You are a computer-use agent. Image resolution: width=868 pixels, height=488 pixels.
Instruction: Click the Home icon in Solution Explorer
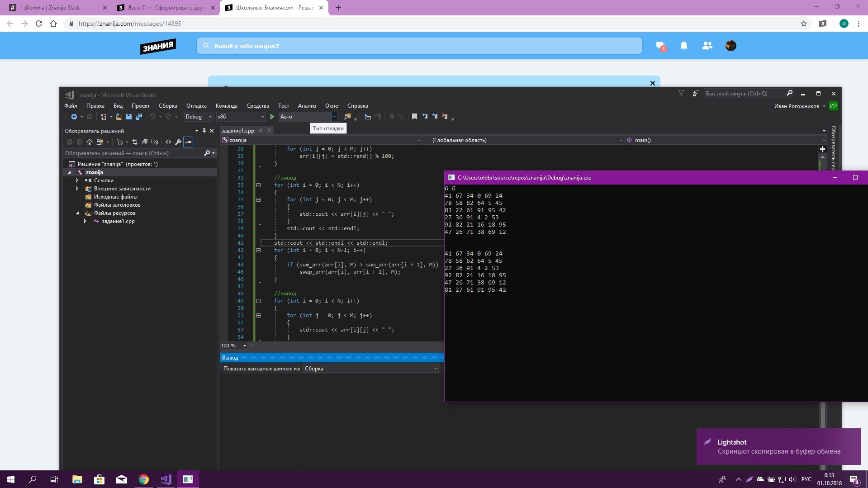point(90,142)
